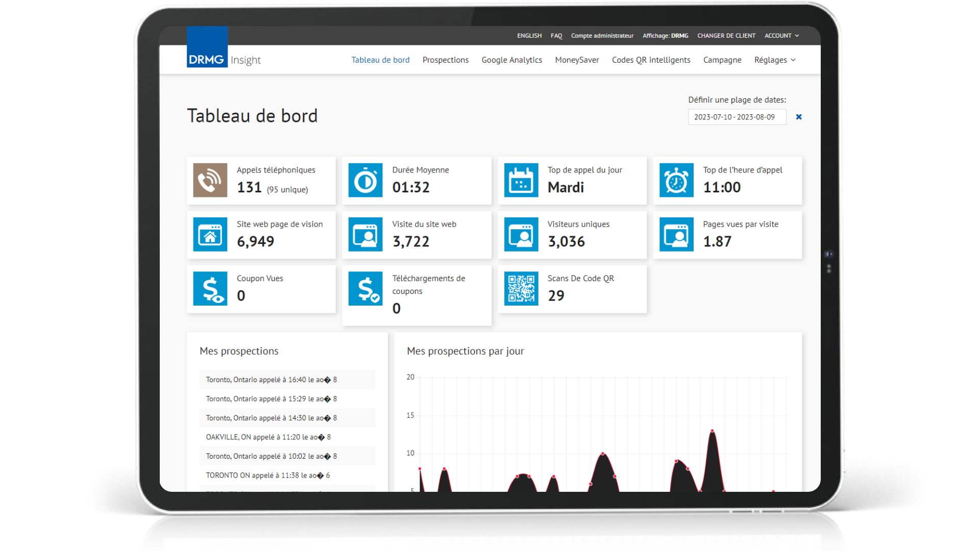Select prospect Toronto call at 16:40
The height and width of the screenshot is (551, 980).
pyautogui.click(x=287, y=380)
